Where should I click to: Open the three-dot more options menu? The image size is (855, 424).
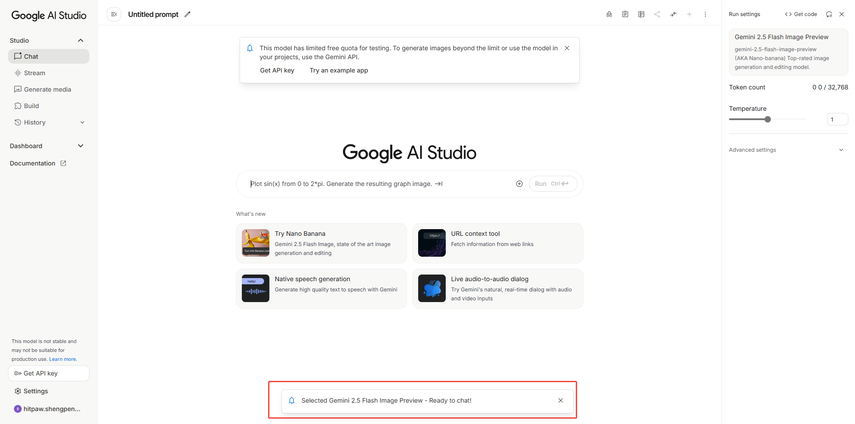click(x=705, y=15)
